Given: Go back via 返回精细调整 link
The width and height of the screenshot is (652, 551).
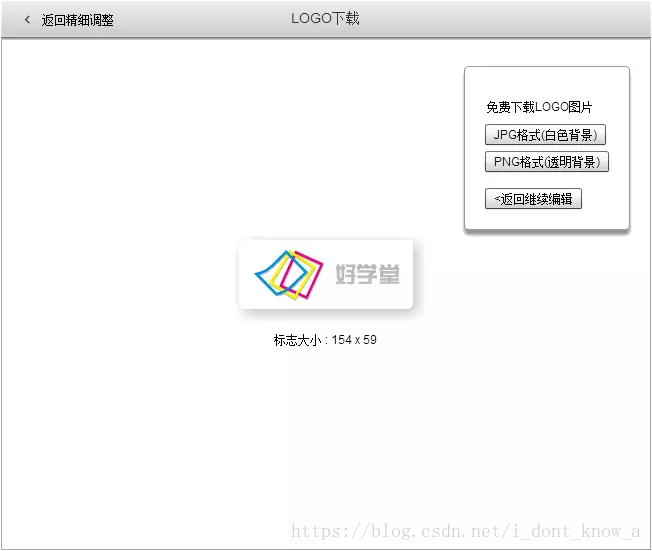Looking at the screenshot, I should [77, 20].
